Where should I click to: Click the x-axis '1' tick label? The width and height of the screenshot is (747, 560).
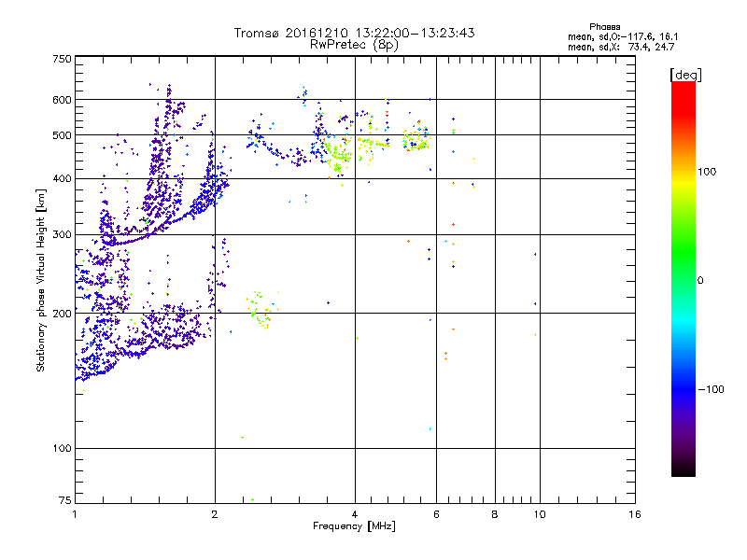(x=75, y=514)
